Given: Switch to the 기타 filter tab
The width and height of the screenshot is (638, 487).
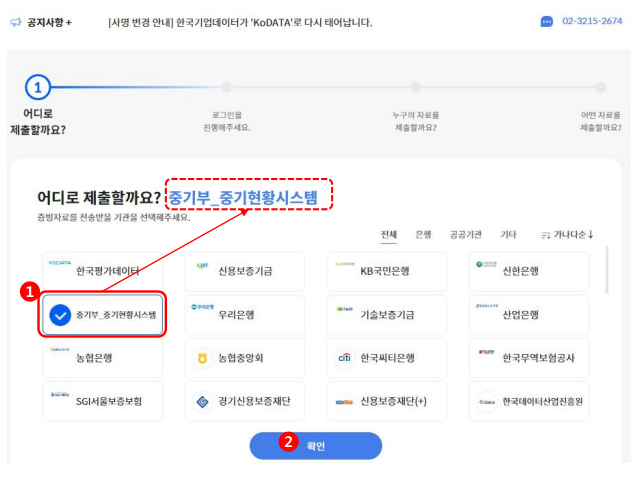Looking at the screenshot, I should 508,235.
